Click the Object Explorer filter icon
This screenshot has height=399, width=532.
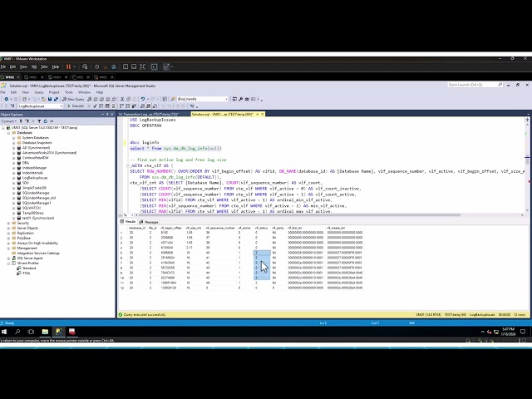tap(39, 121)
